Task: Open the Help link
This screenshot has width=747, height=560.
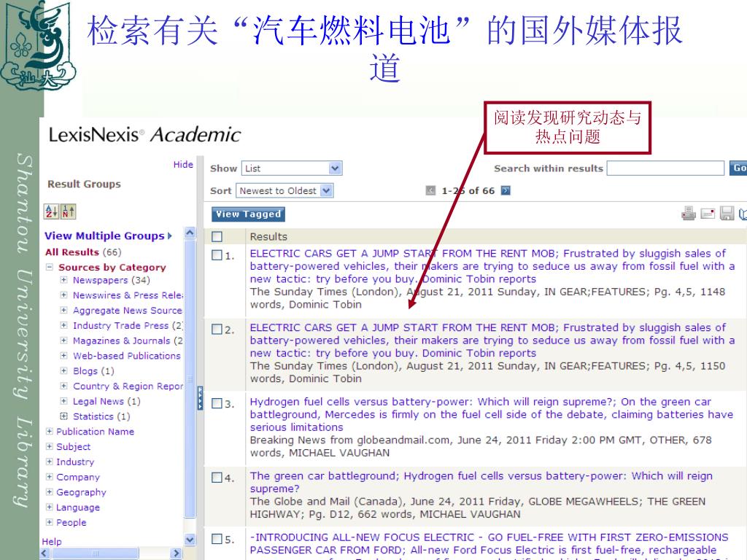Action: click(52, 542)
